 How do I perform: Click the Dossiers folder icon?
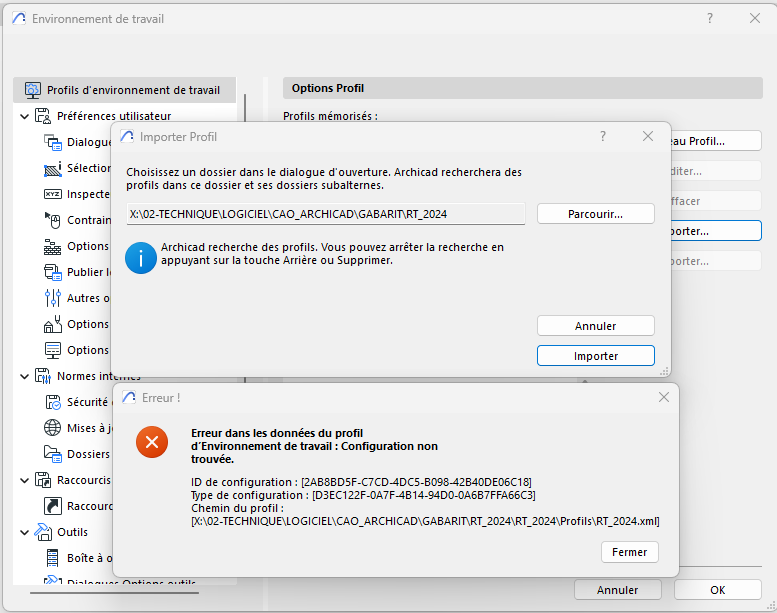tap(53, 454)
